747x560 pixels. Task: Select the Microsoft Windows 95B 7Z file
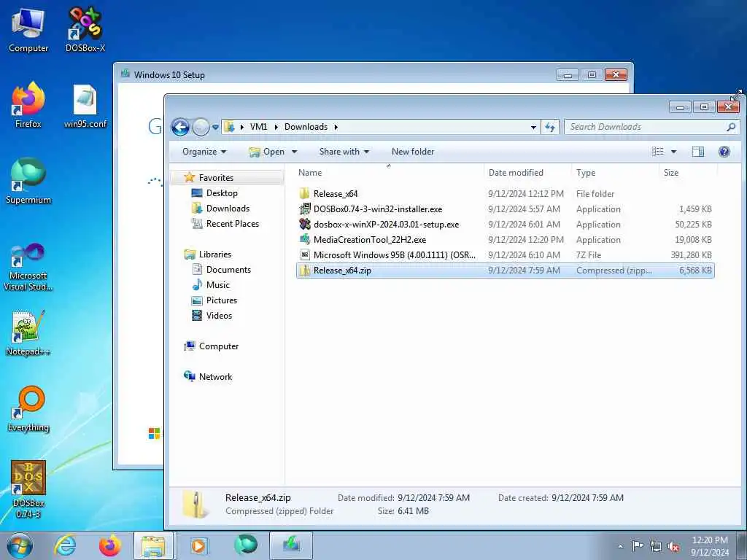505,254
